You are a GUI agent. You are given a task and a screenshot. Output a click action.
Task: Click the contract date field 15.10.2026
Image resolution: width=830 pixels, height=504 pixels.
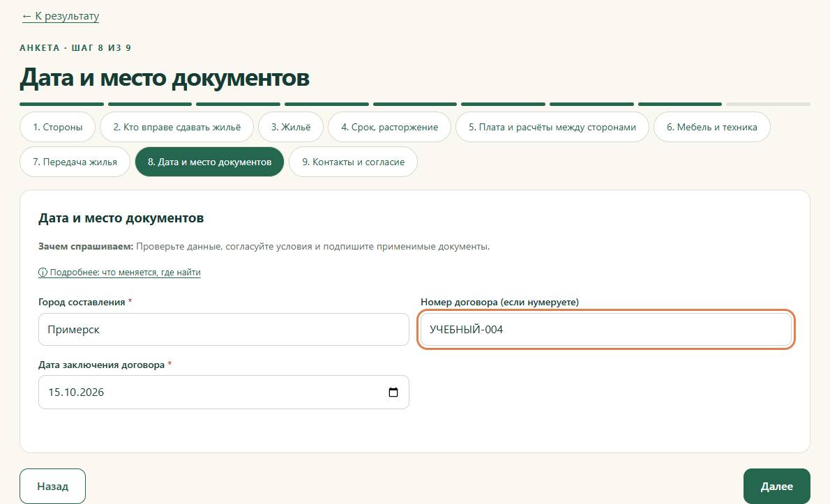tap(224, 392)
